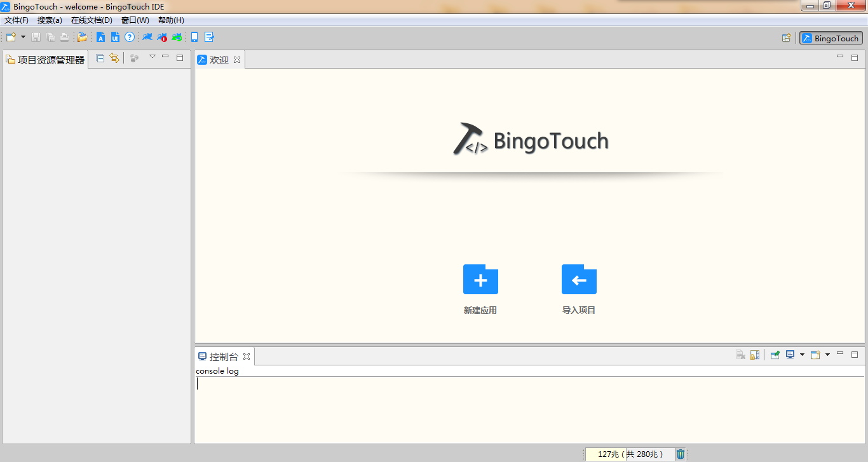868x462 pixels.
Task: Click the 新建应用 label
Action: [x=480, y=310]
